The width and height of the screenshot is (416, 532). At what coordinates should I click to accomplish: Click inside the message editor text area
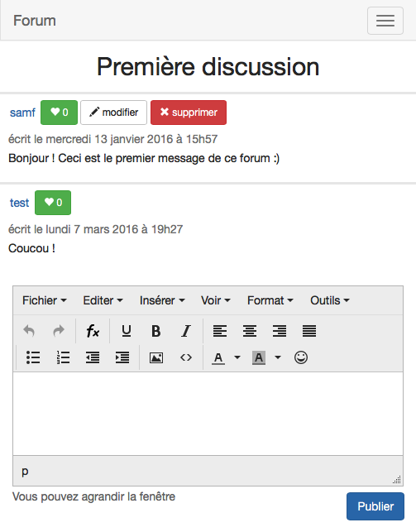coord(208,414)
